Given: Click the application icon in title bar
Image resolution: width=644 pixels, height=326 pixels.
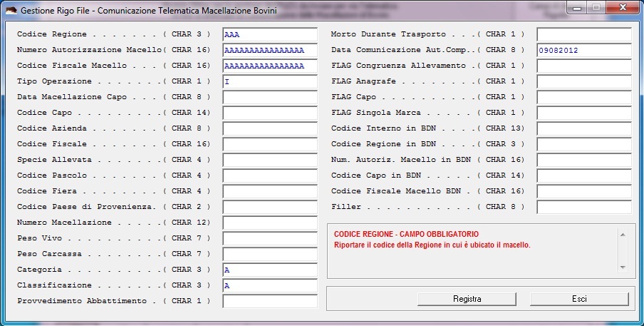Looking at the screenshot, I should pos(11,10).
